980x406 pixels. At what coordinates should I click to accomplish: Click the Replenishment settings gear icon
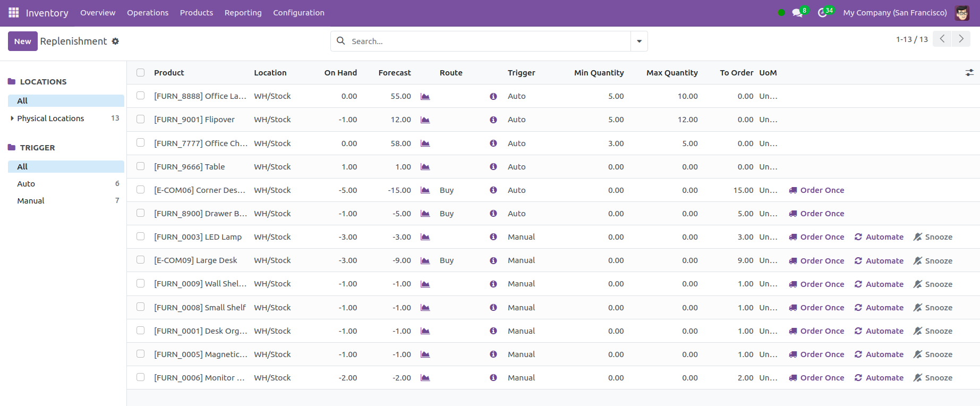coord(115,41)
